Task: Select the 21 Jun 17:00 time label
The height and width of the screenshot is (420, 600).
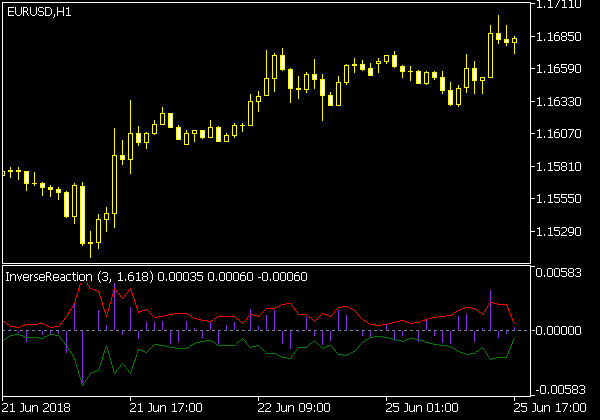Action: (x=166, y=408)
